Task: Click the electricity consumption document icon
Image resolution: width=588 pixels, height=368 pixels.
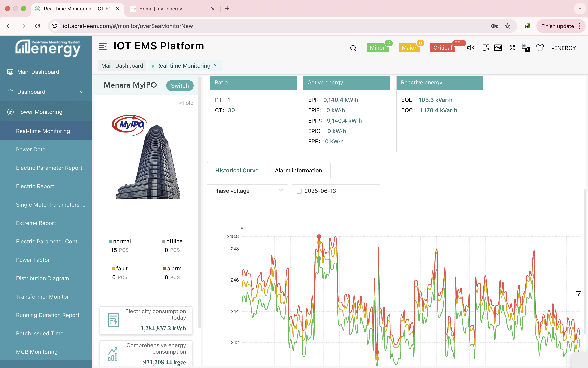Action: click(113, 320)
